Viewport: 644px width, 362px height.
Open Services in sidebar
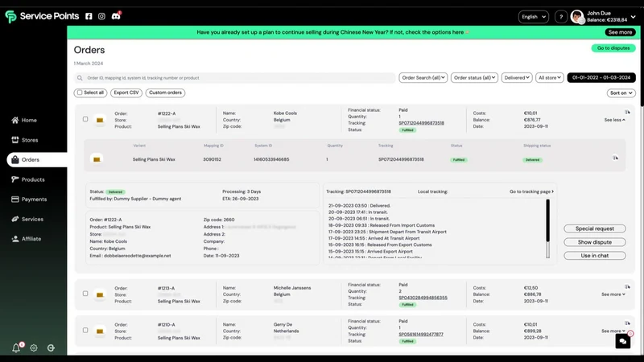27,219
